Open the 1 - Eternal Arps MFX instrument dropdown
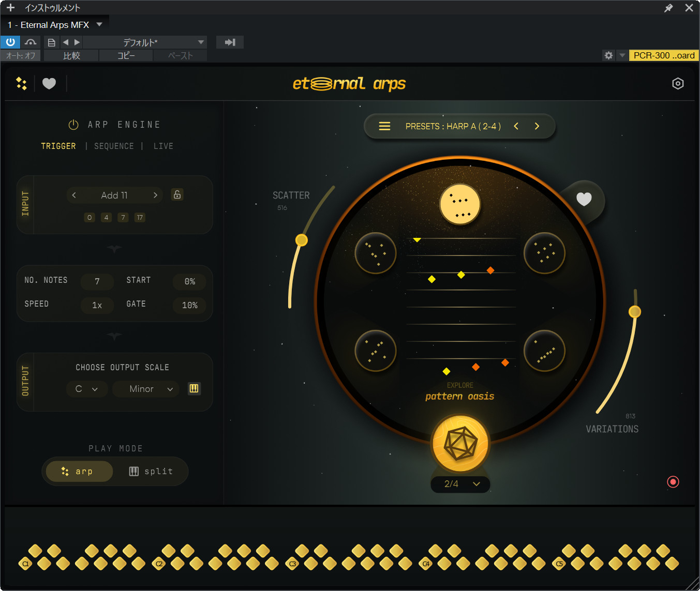 (x=55, y=25)
